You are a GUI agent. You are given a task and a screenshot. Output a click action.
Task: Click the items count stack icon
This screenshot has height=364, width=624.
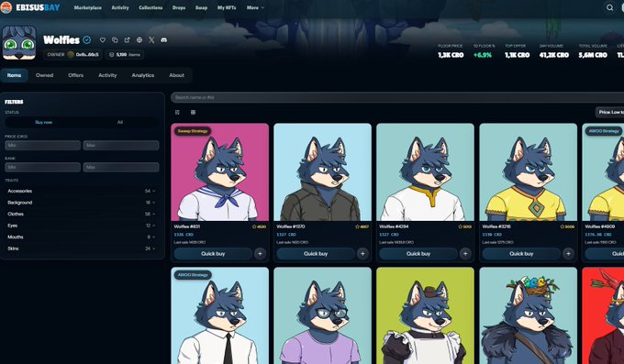[x=111, y=54]
